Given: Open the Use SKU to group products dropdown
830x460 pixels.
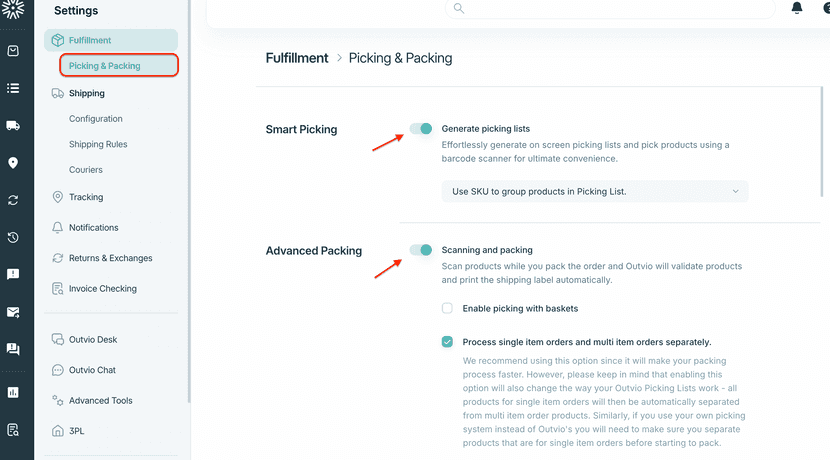Looking at the screenshot, I should (595, 191).
